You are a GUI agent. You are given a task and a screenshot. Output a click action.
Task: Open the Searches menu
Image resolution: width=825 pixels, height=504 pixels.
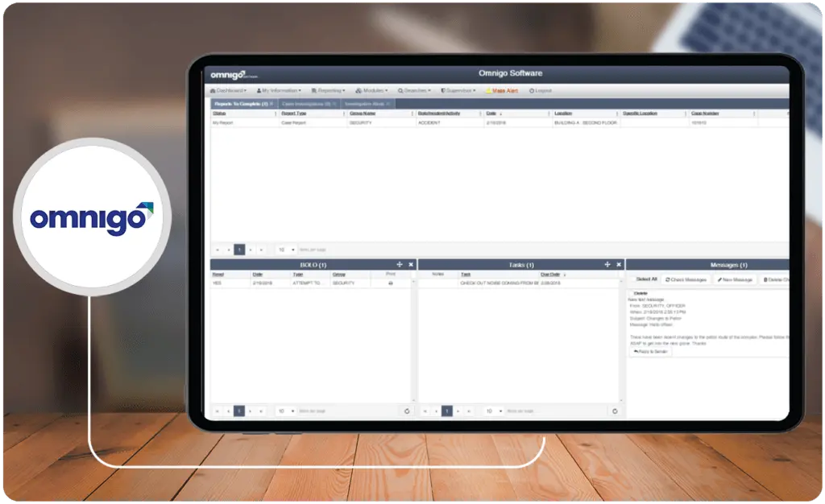[x=414, y=90]
